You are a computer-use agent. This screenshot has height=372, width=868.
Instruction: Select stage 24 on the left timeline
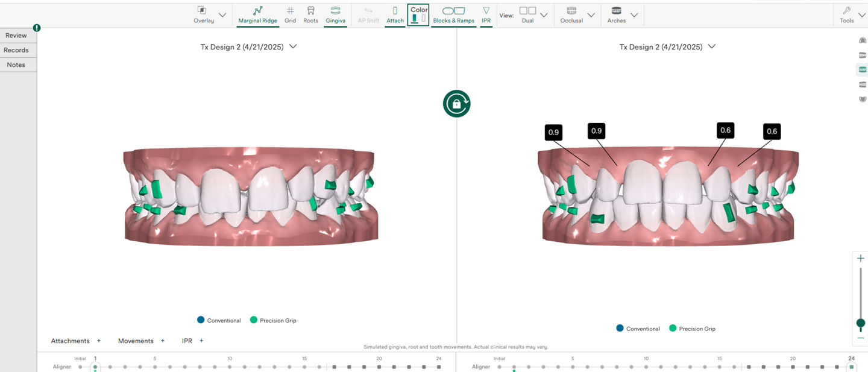(x=439, y=367)
